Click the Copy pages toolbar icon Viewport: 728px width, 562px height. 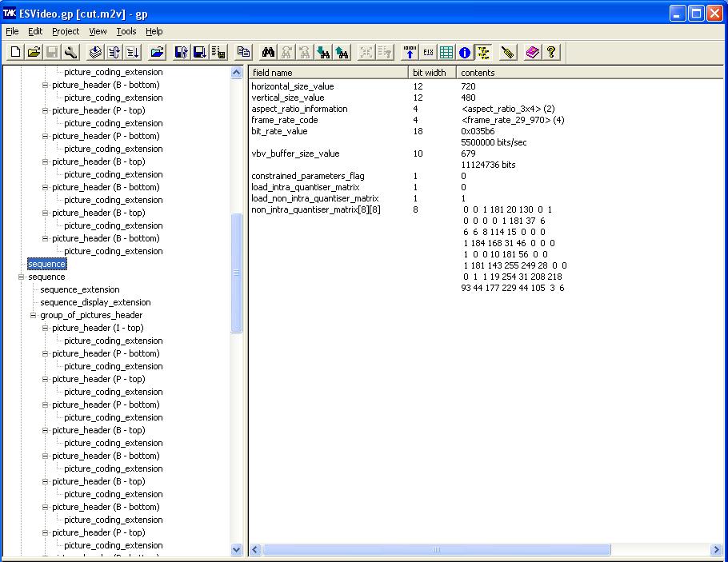point(243,52)
